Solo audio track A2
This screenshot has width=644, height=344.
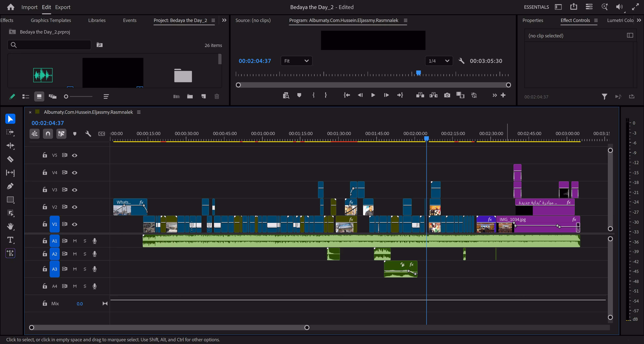[85, 254]
